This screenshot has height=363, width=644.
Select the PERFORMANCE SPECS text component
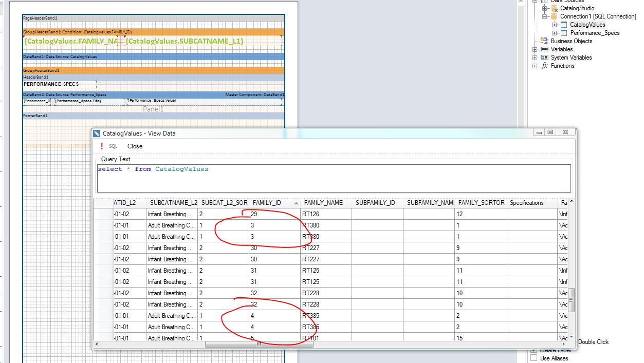point(59,84)
